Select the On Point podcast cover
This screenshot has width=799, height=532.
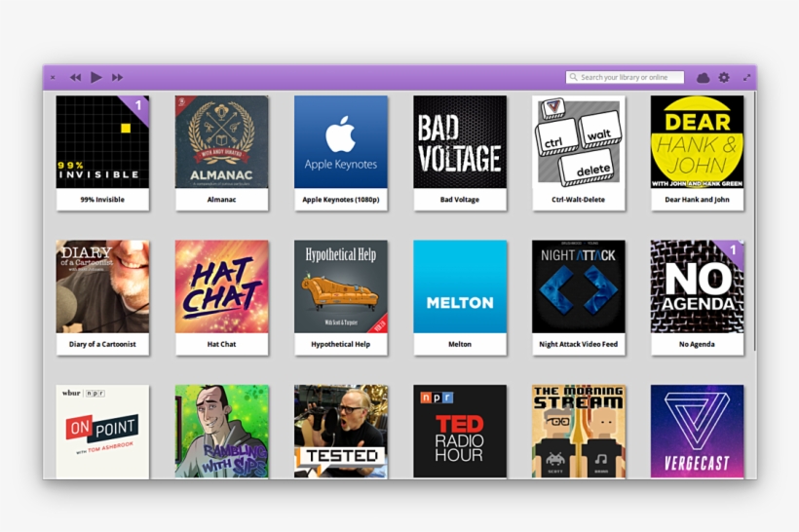coord(102,431)
